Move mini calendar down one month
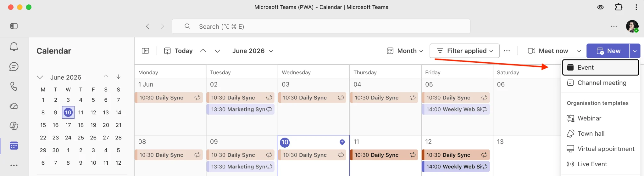Image resolution: width=644 pixels, height=176 pixels. click(x=119, y=77)
